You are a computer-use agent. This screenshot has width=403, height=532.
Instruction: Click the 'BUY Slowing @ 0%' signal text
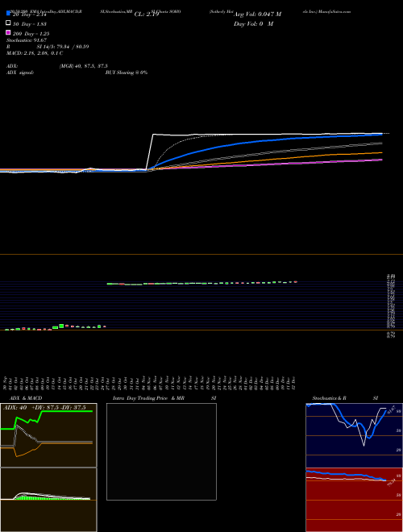click(127, 73)
